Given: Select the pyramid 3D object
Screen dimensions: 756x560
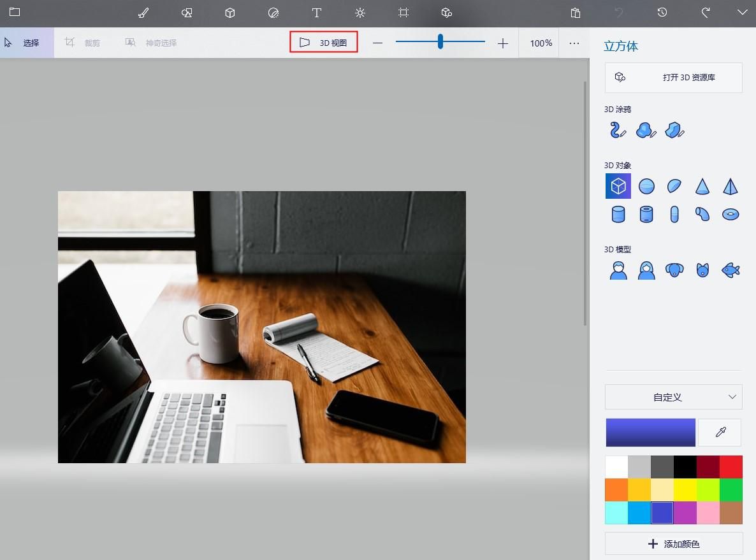Looking at the screenshot, I should 731,186.
